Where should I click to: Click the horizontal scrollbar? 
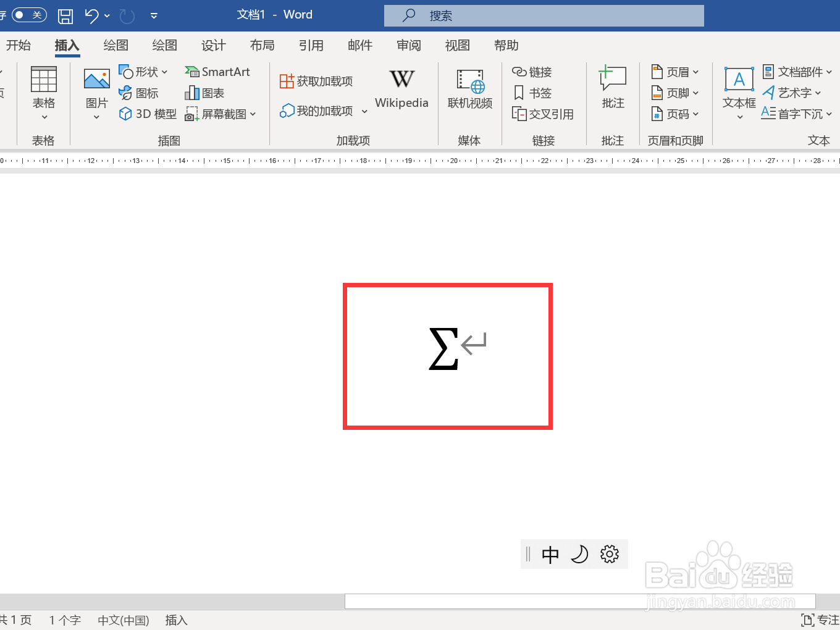(580, 601)
